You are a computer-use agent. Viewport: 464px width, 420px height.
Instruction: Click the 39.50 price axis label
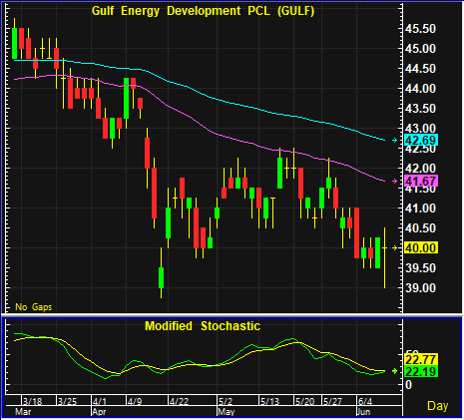pyautogui.click(x=420, y=268)
